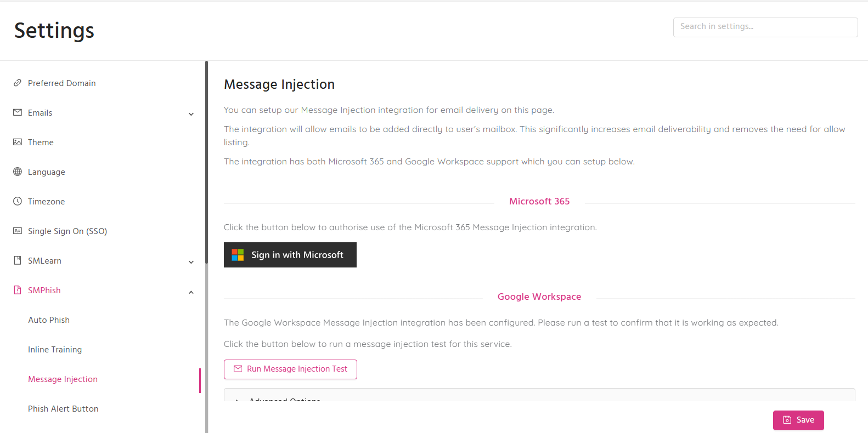Click the floppy disk icon on Save
868x433 pixels.
coord(787,420)
